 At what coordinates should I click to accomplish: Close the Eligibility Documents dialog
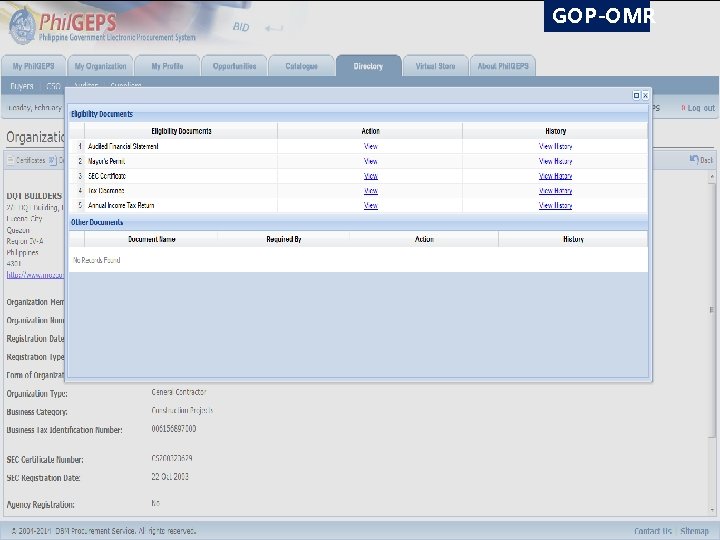click(x=645, y=95)
